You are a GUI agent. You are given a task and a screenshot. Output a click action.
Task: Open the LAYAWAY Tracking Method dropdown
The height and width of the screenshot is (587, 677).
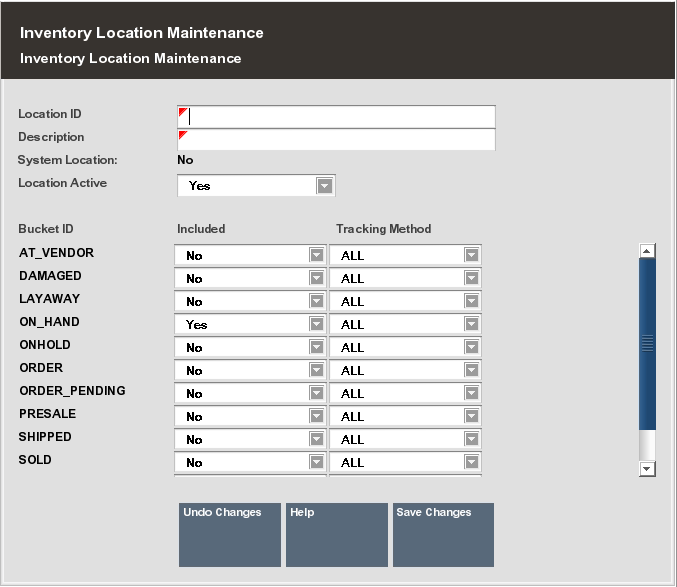(x=405, y=301)
